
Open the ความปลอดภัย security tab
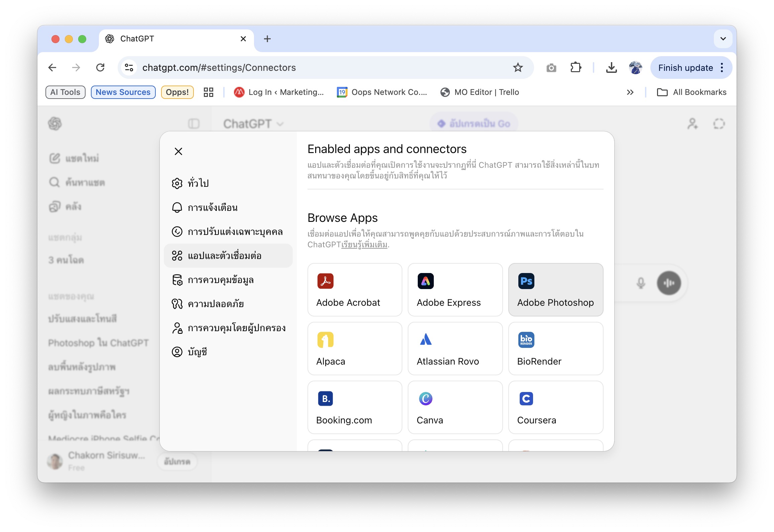pos(228,304)
